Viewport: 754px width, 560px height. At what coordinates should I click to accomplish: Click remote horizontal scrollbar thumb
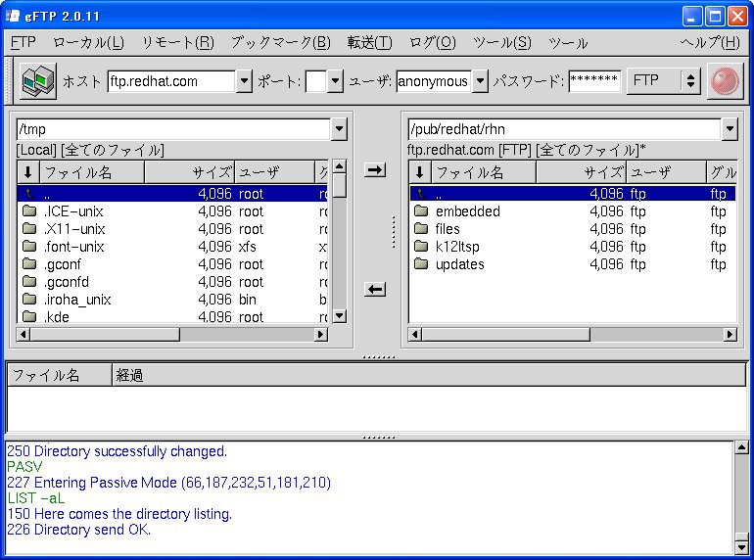point(506,334)
